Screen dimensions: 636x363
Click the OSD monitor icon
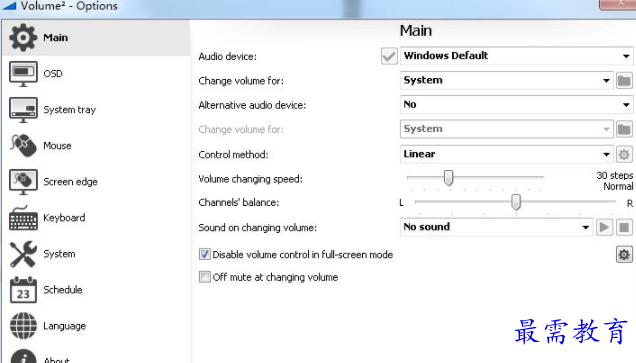pyautogui.click(x=23, y=74)
